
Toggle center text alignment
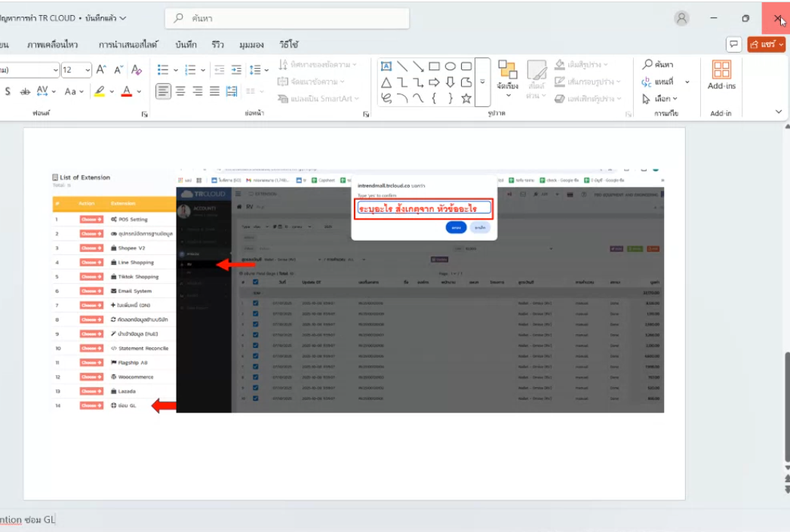[x=180, y=91]
